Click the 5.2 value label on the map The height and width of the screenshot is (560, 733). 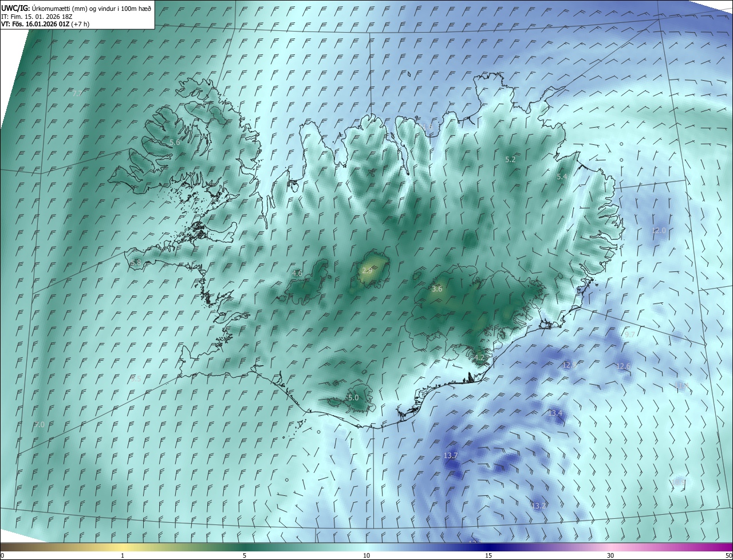pos(510,160)
